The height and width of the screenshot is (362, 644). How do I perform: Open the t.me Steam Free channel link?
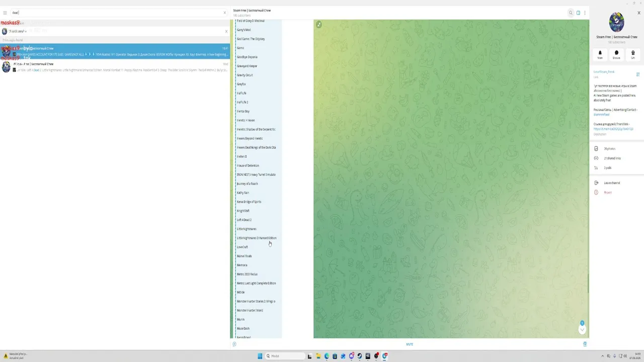tap(604, 72)
